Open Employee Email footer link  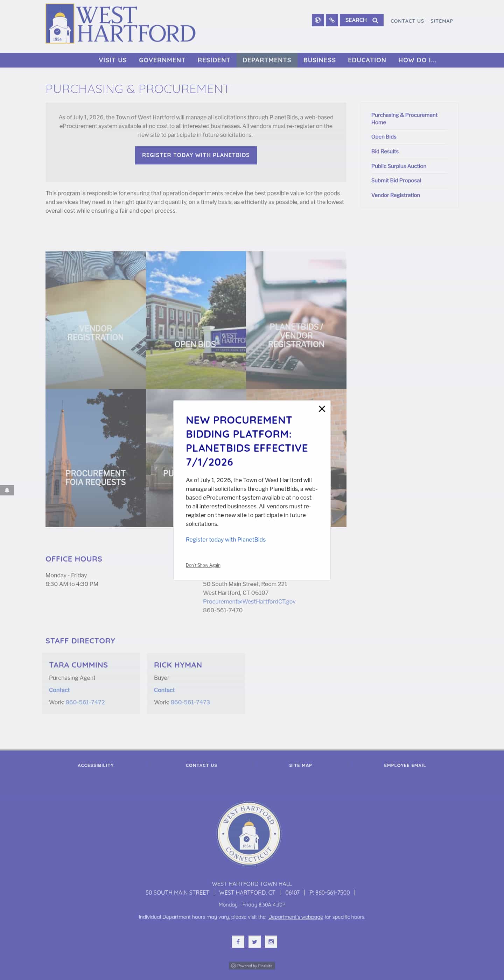pyautogui.click(x=405, y=765)
